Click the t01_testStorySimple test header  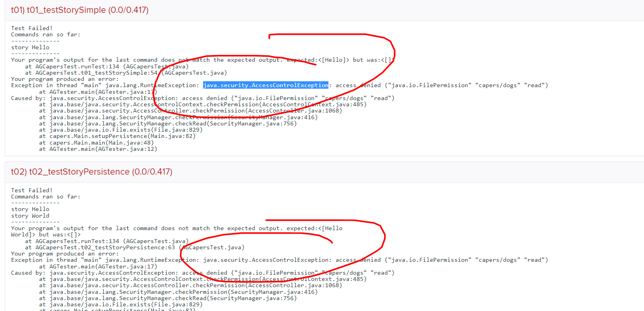coord(80,10)
